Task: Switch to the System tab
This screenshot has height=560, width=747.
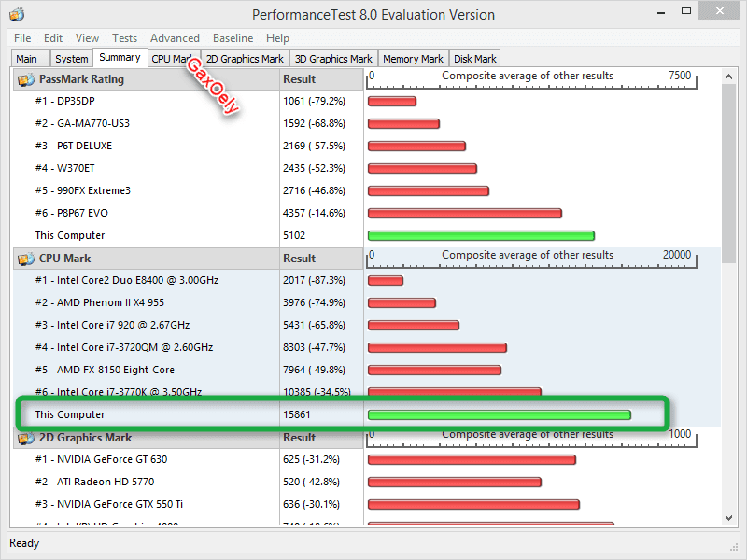Action: pyautogui.click(x=72, y=59)
